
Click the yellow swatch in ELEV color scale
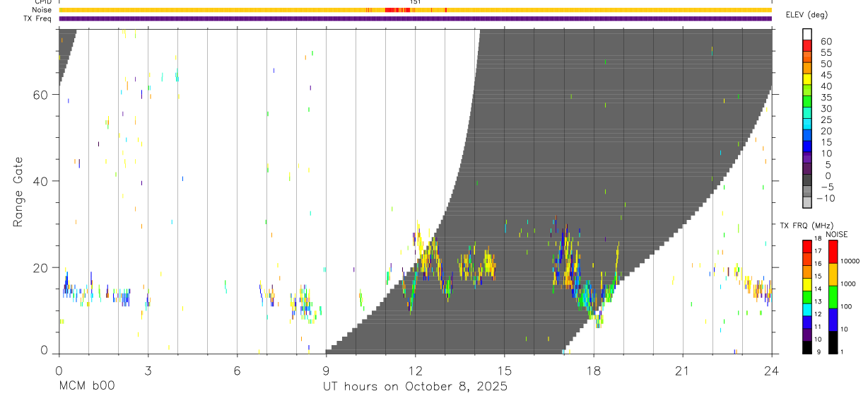coord(807,79)
